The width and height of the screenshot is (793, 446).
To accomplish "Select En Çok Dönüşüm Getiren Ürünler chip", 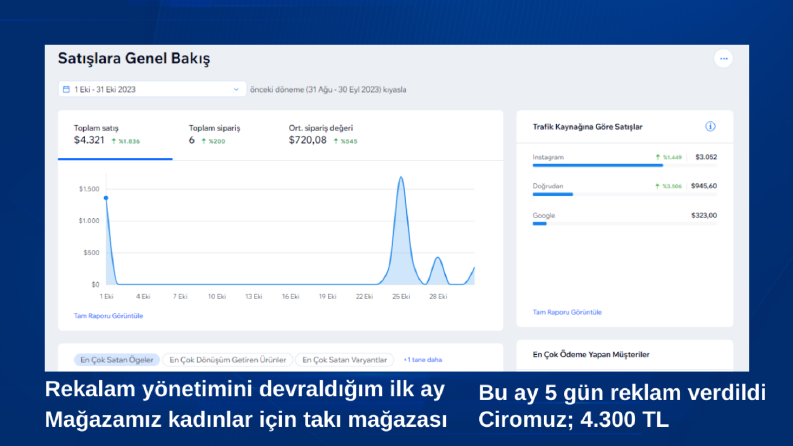I will pyautogui.click(x=228, y=360).
